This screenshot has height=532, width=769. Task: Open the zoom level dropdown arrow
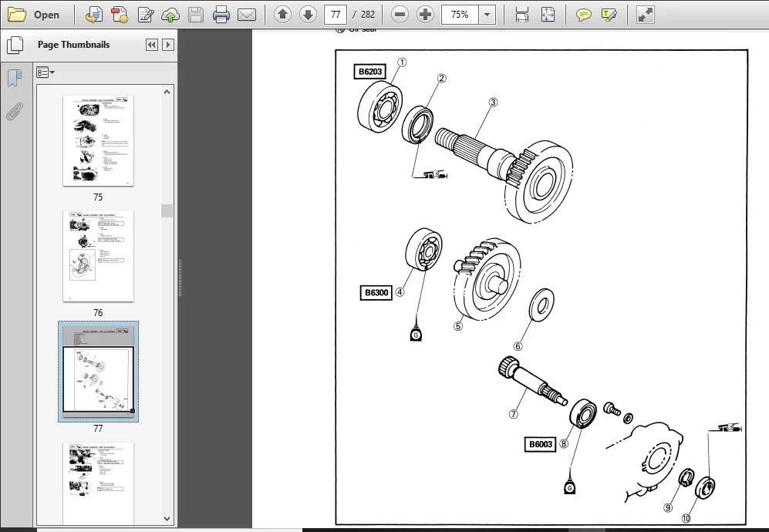coord(487,15)
